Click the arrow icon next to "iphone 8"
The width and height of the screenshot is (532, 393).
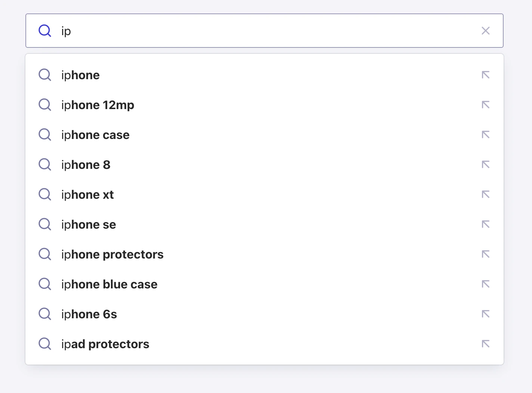[x=486, y=164]
